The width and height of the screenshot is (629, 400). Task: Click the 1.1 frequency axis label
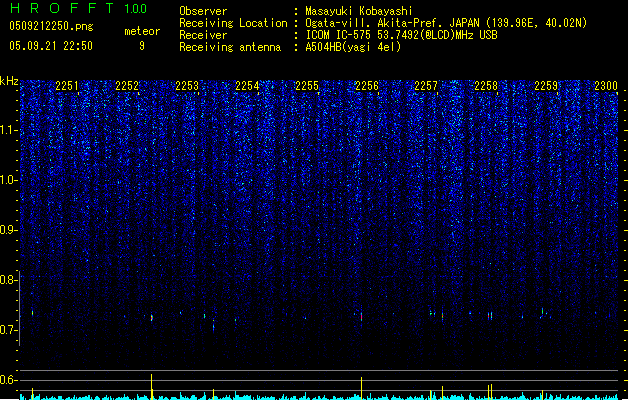[8, 130]
